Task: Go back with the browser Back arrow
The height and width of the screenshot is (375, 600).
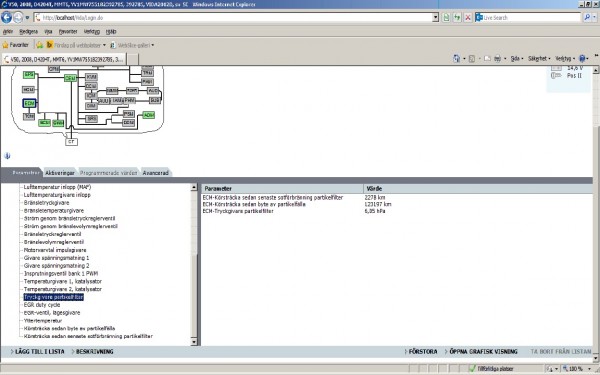Action: tap(7, 18)
